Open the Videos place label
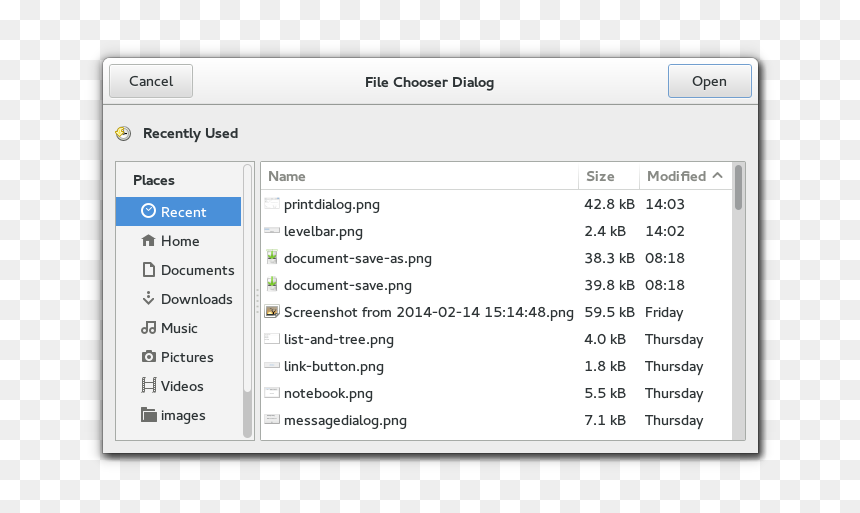The width and height of the screenshot is (860, 513). [x=182, y=386]
